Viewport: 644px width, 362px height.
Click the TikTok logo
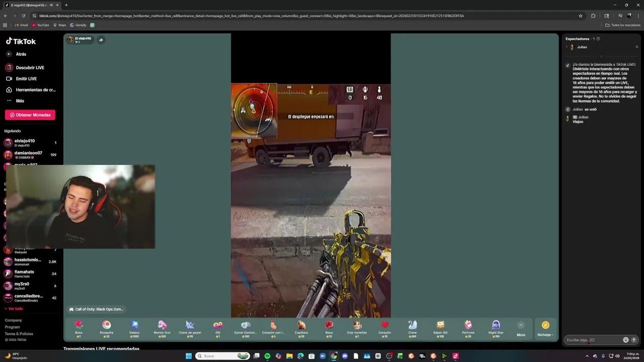click(21, 41)
